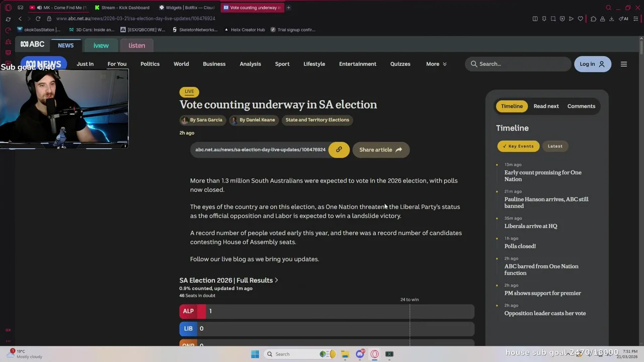The height and width of the screenshot is (362, 644).
Task: Toggle the Key Events timeline filter
Action: click(x=518, y=146)
